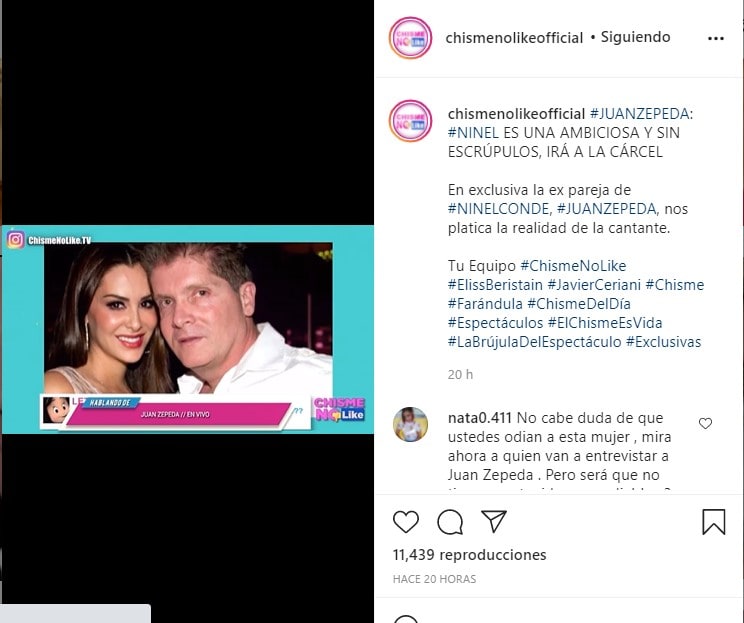Click the nata0.411 commenter username
The height and width of the screenshot is (623, 744).
pos(480,418)
